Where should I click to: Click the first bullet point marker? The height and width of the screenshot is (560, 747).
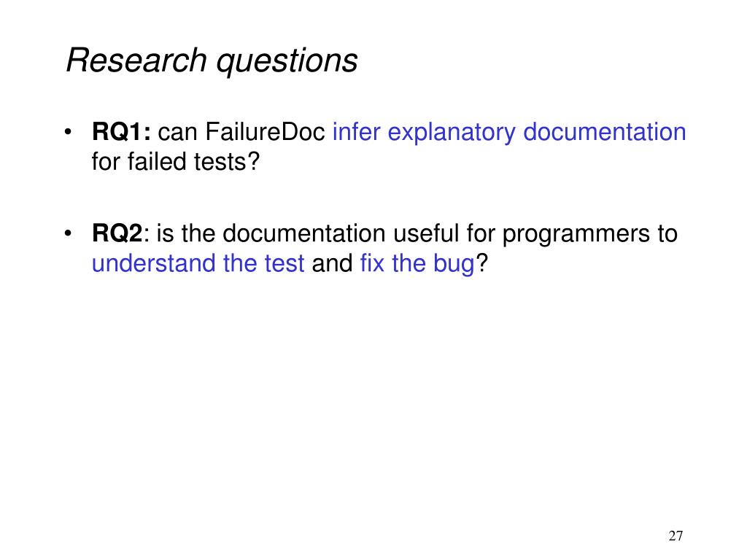68,131
